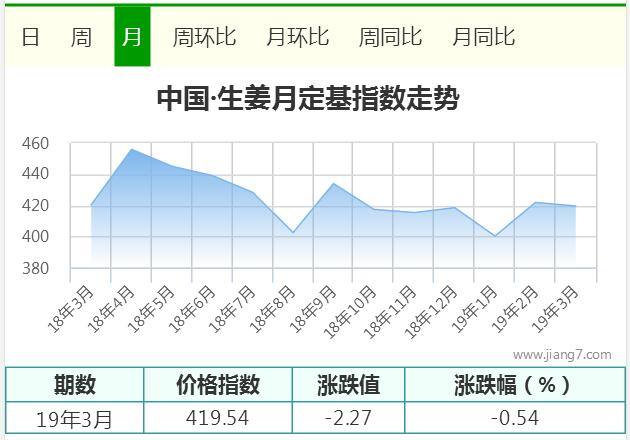This screenshot has width=630, height=440.
Task: Click the www.jiang7.com source link
Action: [562, 355]
